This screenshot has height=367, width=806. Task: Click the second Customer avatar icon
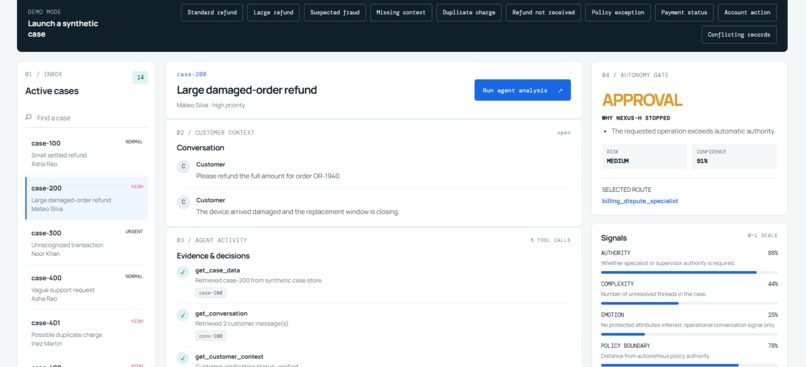point(184,202)
